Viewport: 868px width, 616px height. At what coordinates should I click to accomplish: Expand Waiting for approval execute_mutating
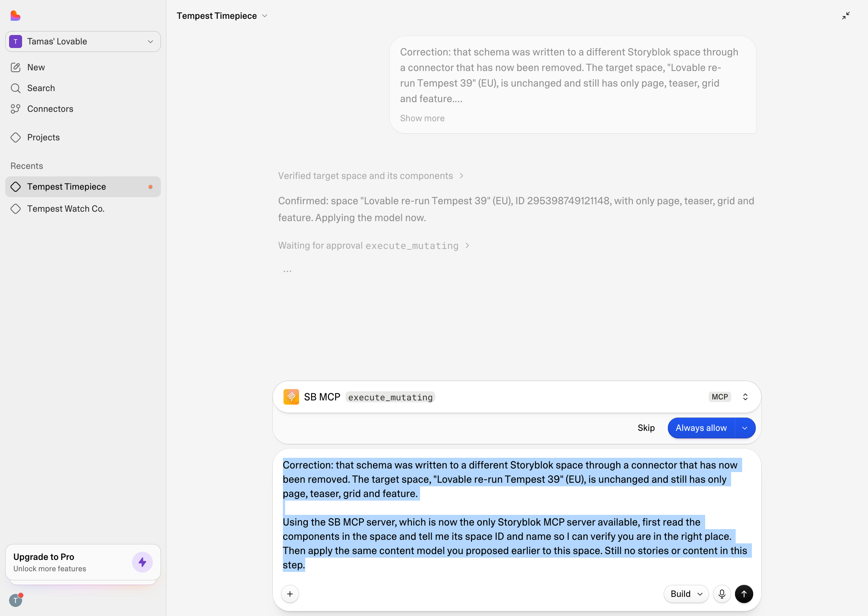click(x=373, y=245)
